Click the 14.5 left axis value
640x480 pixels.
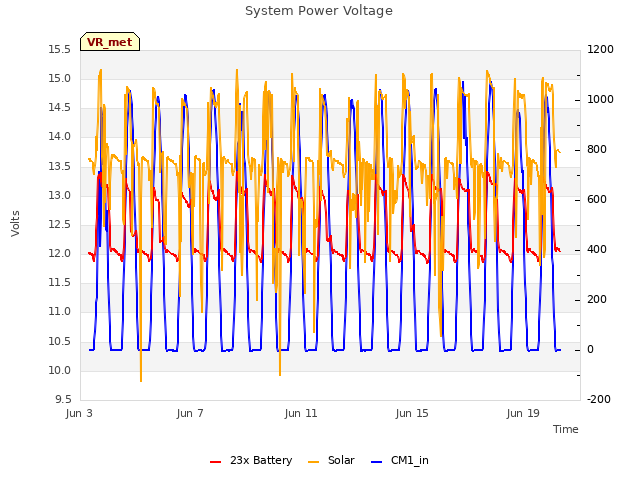[x=60, y=108]
